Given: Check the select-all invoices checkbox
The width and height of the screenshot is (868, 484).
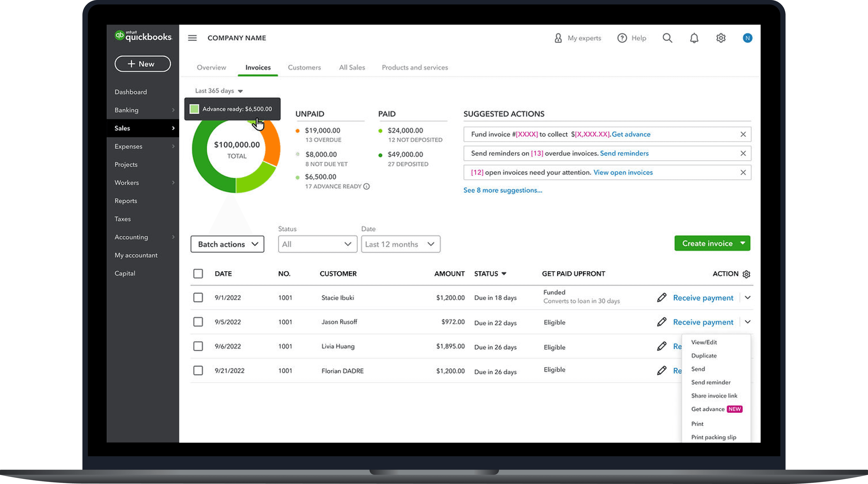Looking at the screenshot, I should coord(198,274).
